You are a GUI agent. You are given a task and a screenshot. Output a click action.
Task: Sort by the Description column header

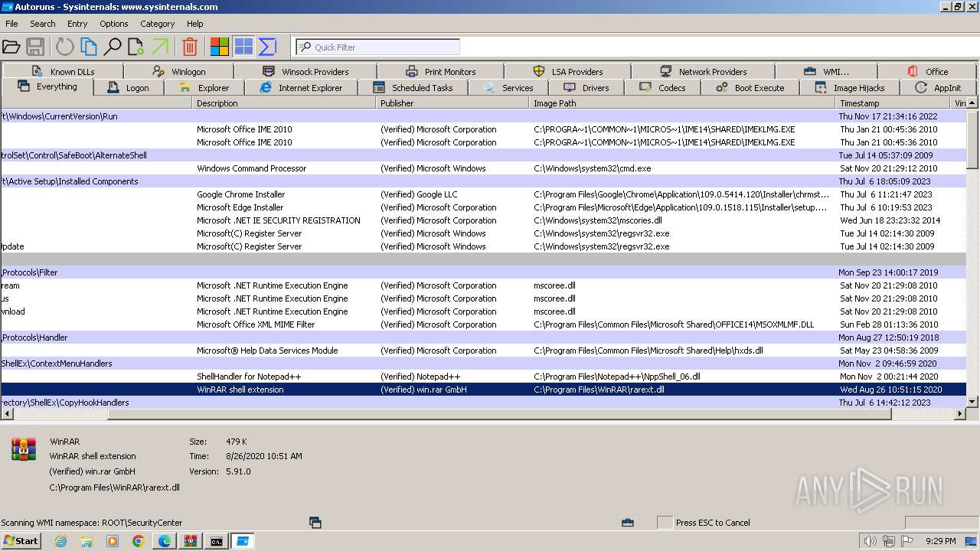pos(284,103)
